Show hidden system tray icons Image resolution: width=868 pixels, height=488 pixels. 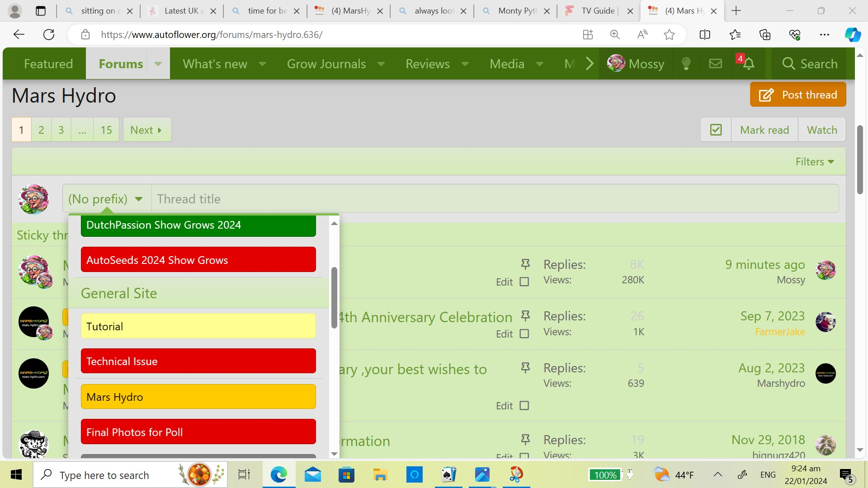pyautogui.click(x=718, y=474)
